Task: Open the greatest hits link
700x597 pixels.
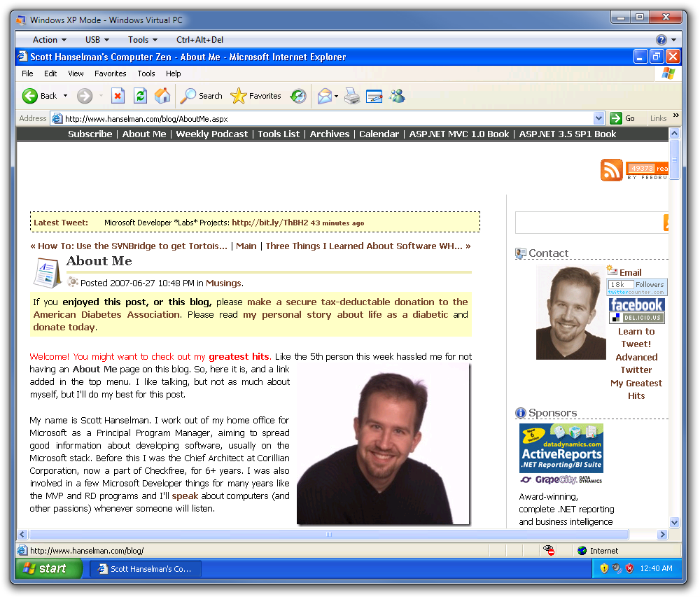Action: [239, 356]
